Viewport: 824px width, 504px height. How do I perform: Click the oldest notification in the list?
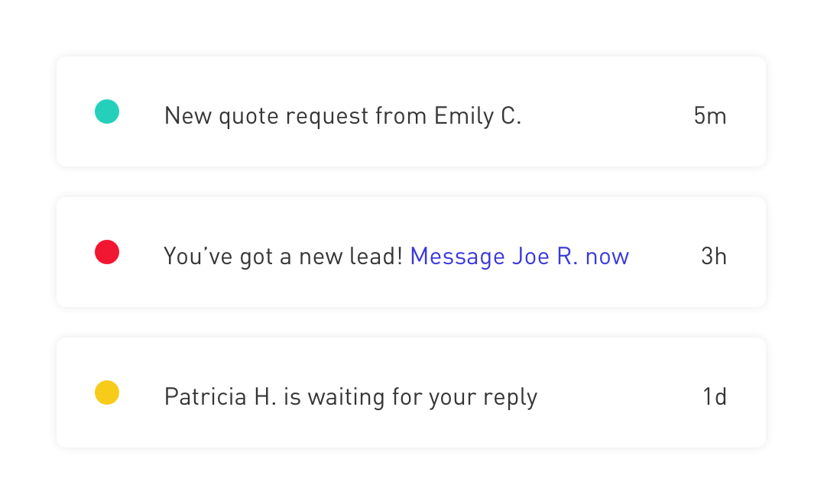point(411,392)
